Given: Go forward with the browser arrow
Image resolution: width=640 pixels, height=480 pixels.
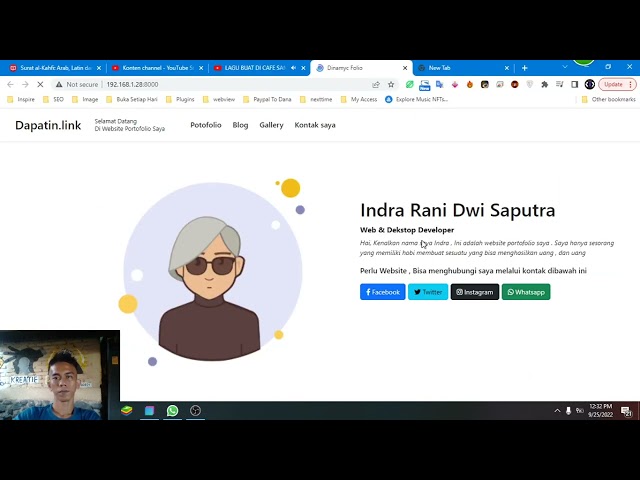Looking at the screenshot, I should coord(25,84).
